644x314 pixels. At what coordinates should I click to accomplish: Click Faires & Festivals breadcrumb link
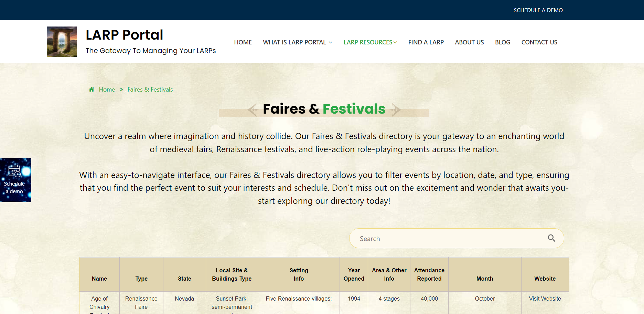pos(150,90)
